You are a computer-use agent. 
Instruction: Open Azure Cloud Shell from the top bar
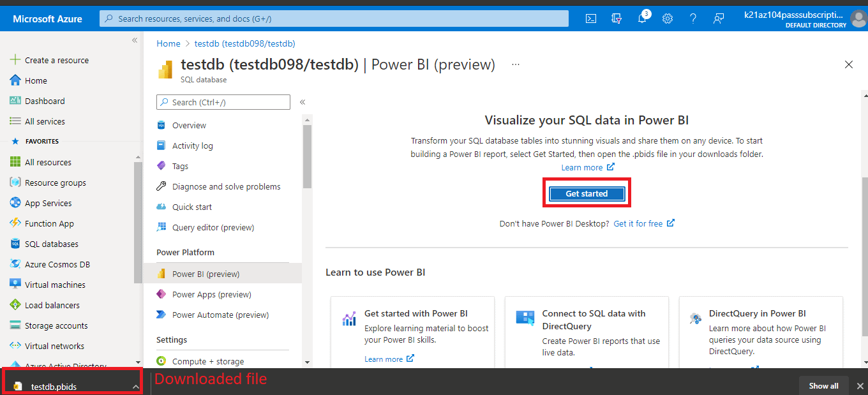pyautogui.click(x=590, y=19)
